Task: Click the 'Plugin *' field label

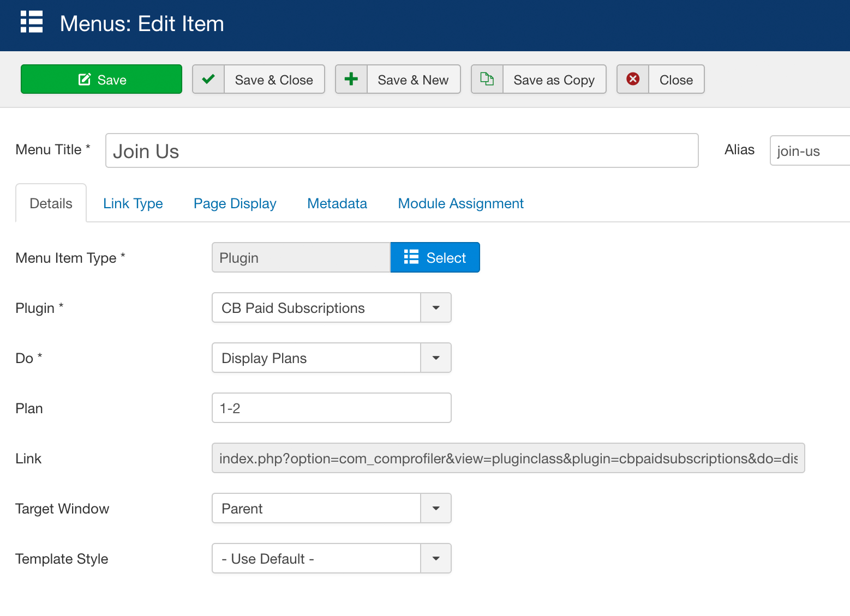Action: click(39, 308)
